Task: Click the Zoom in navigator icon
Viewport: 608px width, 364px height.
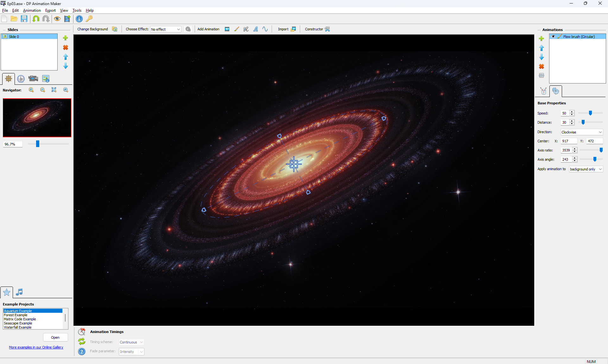Action: [x=31, y=90]
